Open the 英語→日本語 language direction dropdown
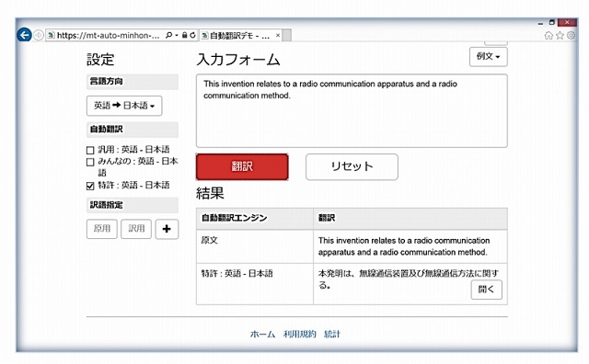This screenshot has width=589, height=364. 124,106
